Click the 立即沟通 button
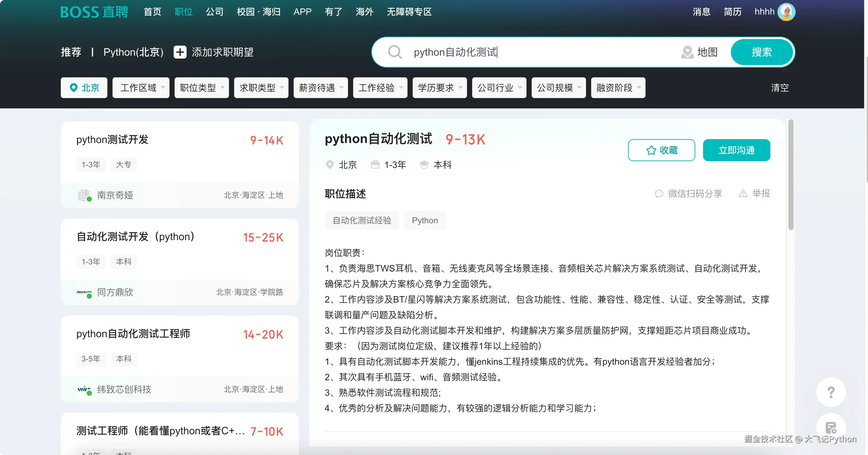Viewport: 868px width, 455px height. [x=736, y=150]
